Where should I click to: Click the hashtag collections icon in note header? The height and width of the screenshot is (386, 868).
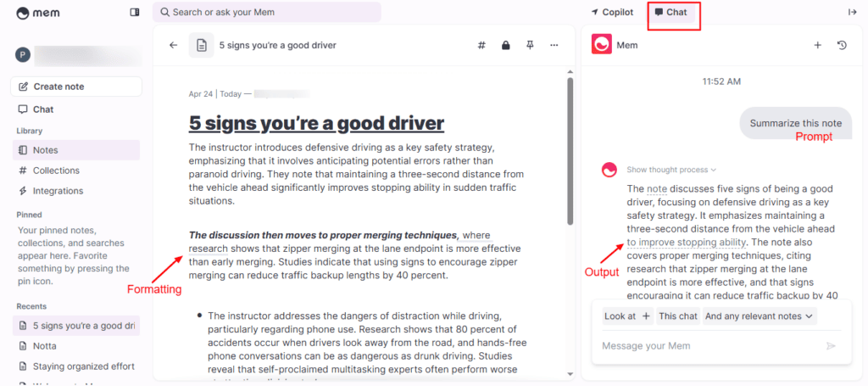click(x=481, y=46)
